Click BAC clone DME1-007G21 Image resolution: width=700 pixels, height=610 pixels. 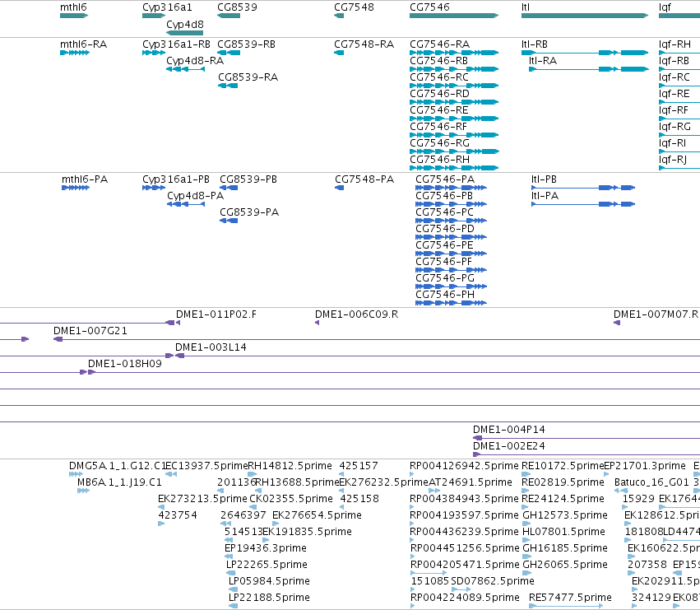point(90,331)
